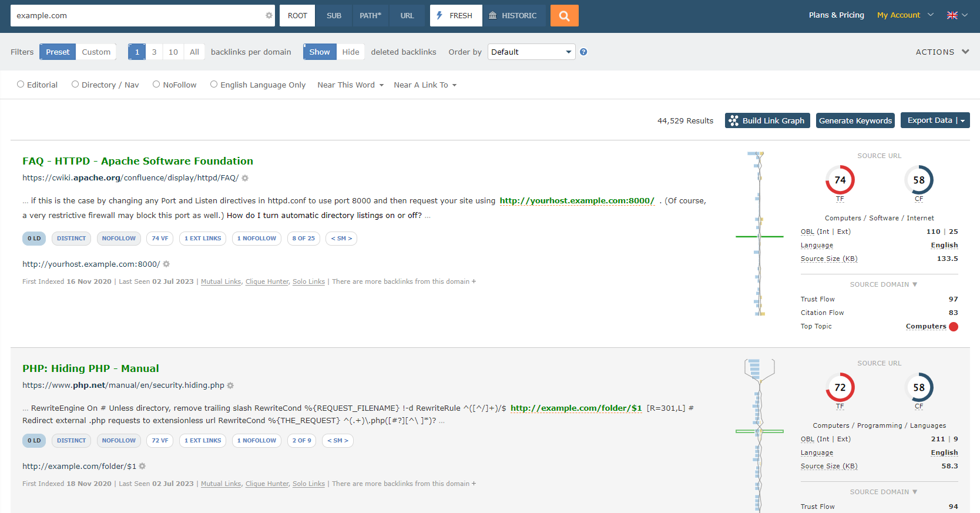Select the Editorial radio filter

[x=21, y=85]
